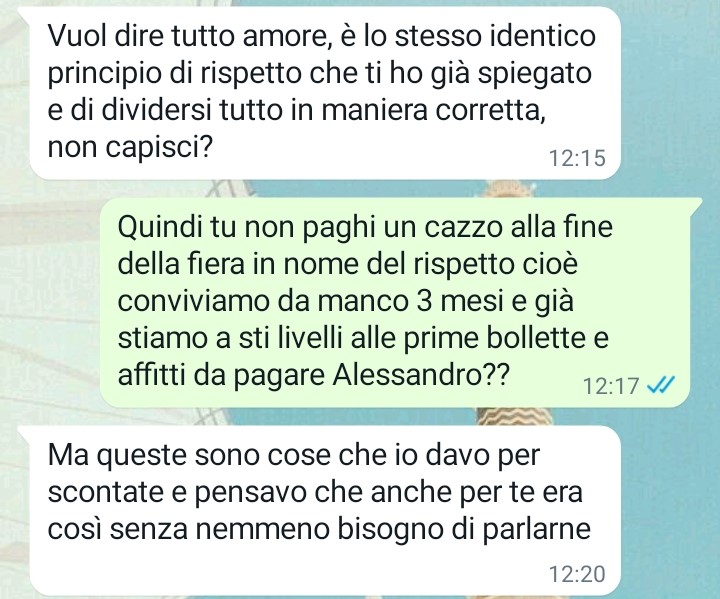The height and width of the screenshot is (599, 720).
Task: Click the line 'scontate e pensavo che anche per te era'
Action: pyautogui.click(x=315, y=492)
